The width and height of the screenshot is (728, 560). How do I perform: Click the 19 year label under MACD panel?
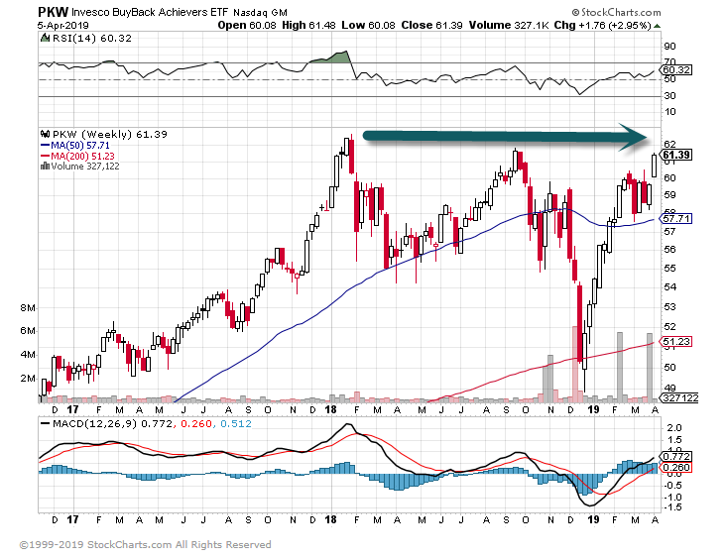[x=593, y=519]
